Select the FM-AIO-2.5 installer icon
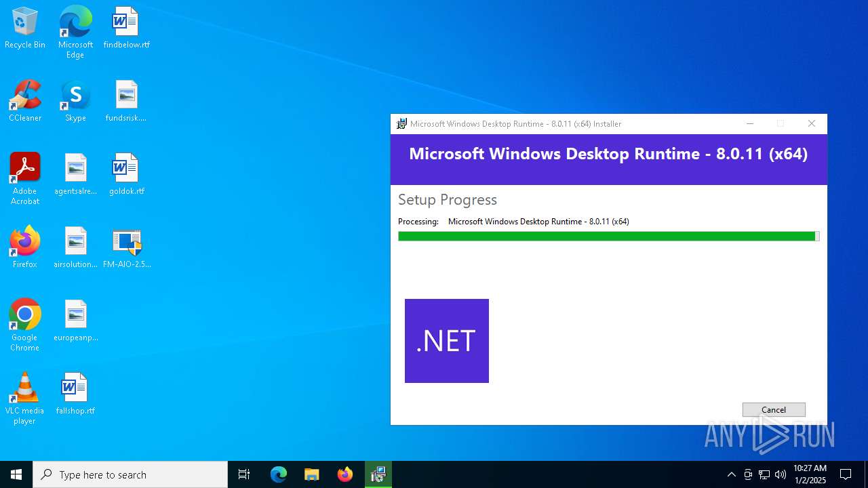Screen dimensions: 868x488 127,248
